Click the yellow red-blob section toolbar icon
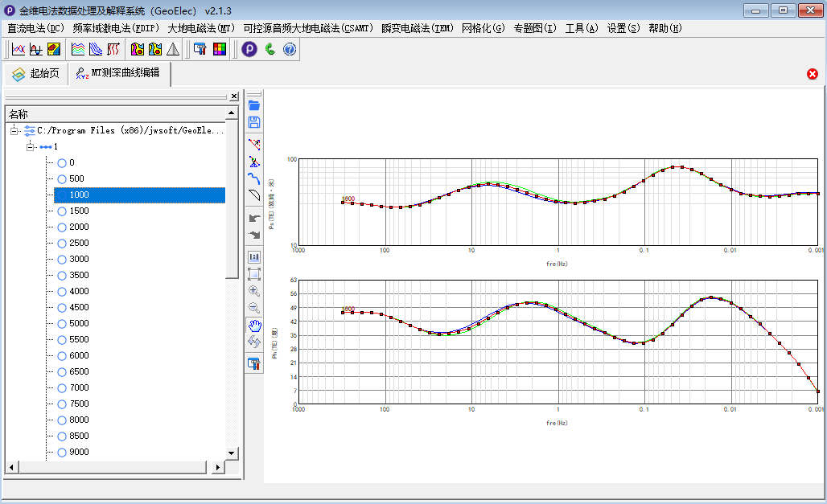This screenshot has height=504, width=827. 54,49
